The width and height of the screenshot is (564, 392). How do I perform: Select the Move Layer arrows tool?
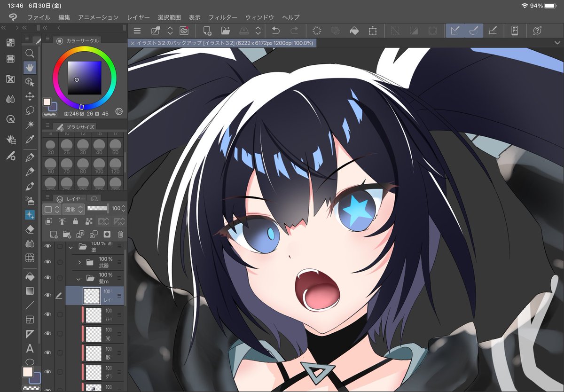(30, 96)
